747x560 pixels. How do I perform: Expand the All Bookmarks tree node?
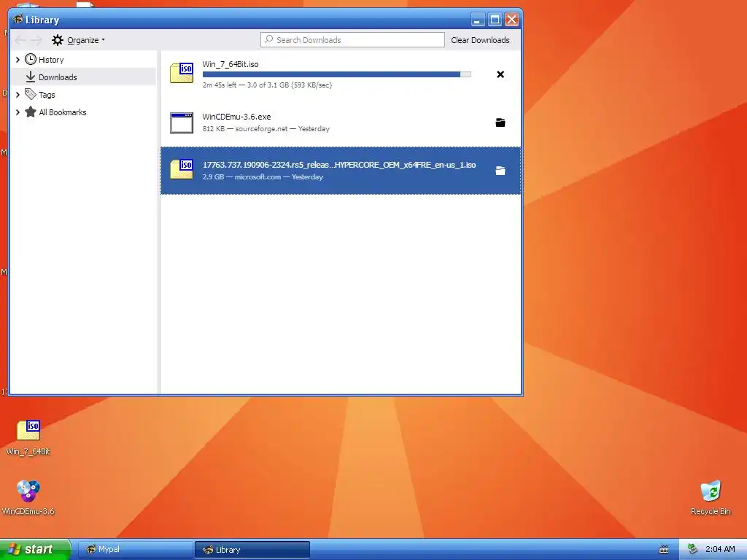[18, 112]
